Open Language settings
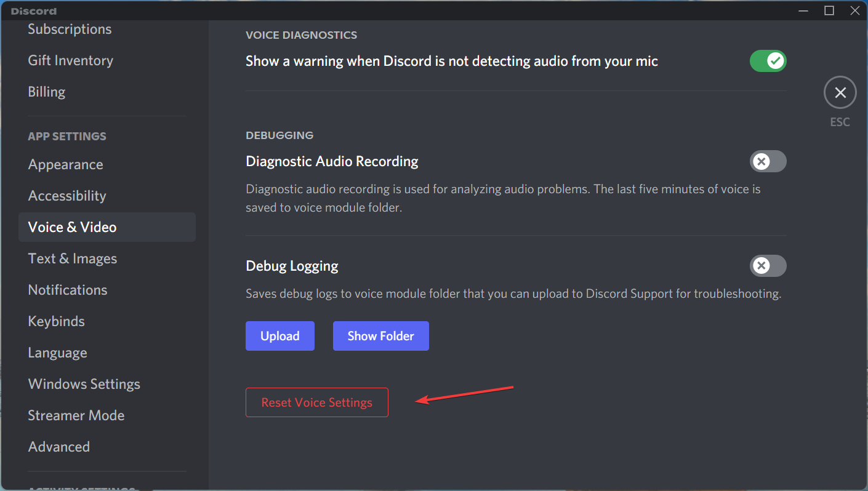Image resolution: width=868 pixels, height=491 pixels. [x=57, y=352]
